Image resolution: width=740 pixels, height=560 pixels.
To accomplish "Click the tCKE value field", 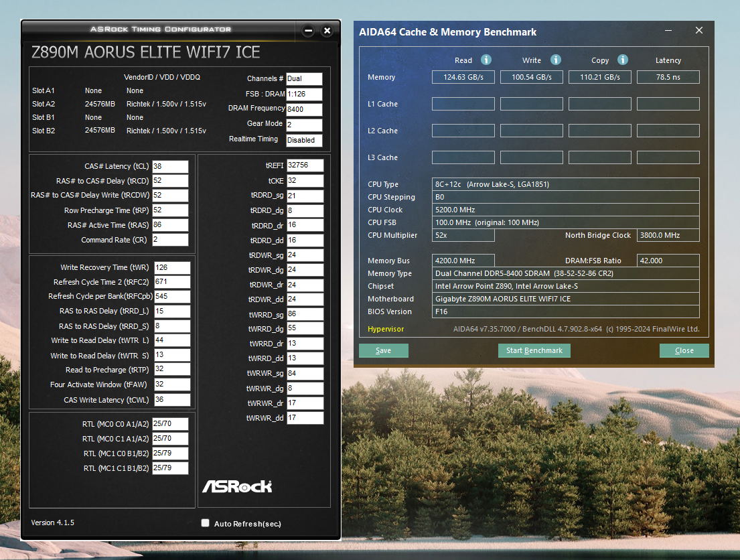I will tap(305, 181).
